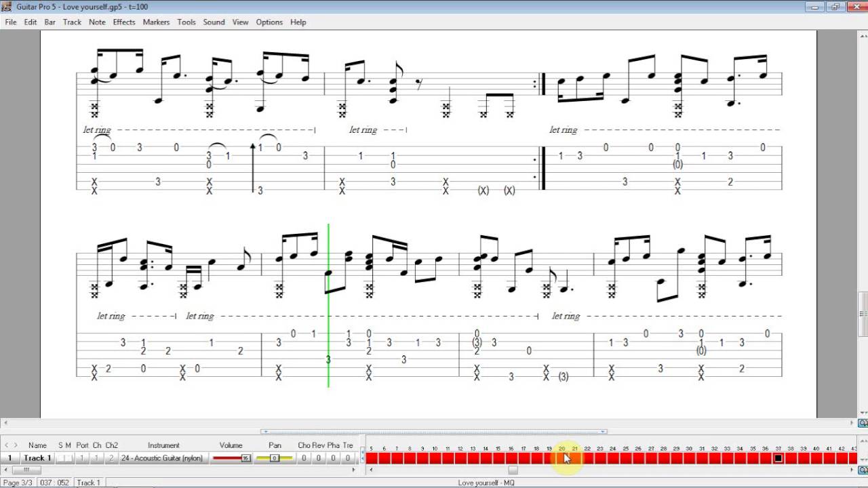Click the zoom magnifier icon below timeline
Image resolution: width=868 pixels, height=488 pixels.
point(863,470)
